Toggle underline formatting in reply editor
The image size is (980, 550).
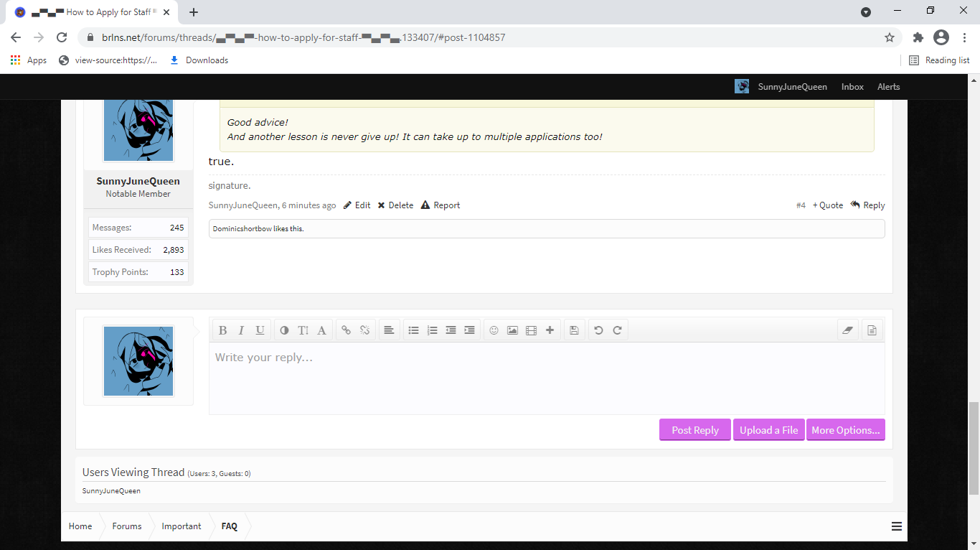tap(260, 330)
